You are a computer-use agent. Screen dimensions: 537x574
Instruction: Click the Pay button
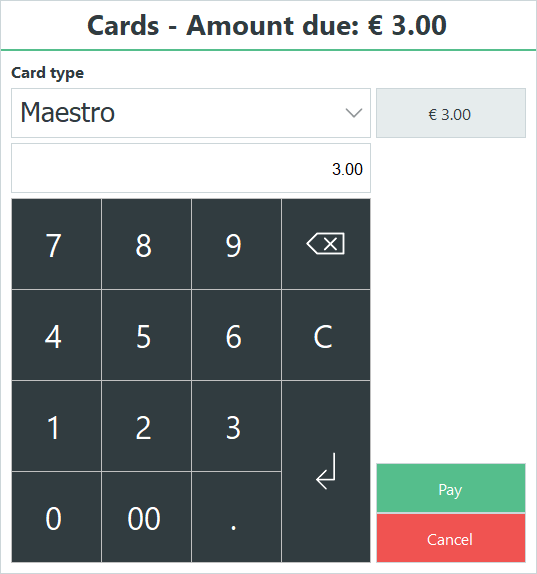[x=451, y=488]
